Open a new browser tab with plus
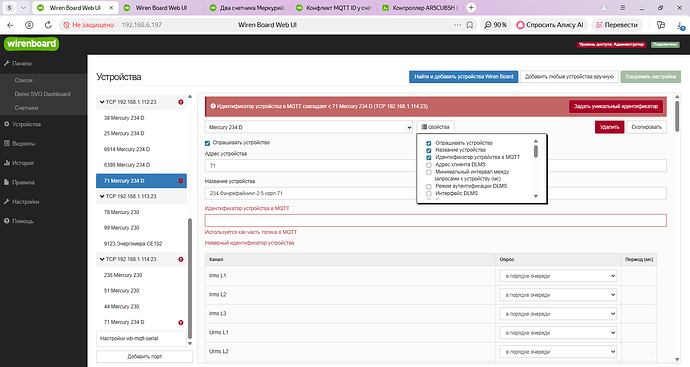This screenshot has width=690, height=367. (471, 7)
